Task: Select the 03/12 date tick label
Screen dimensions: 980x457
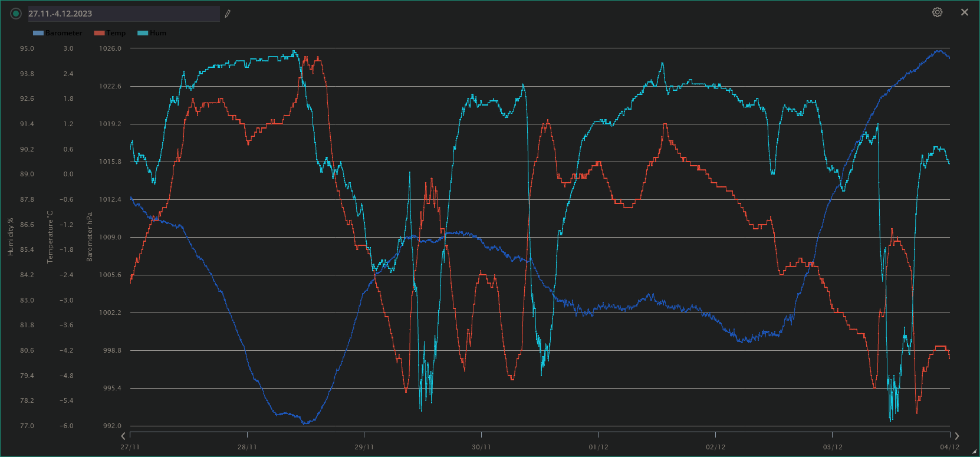Action: pos(832,447)
